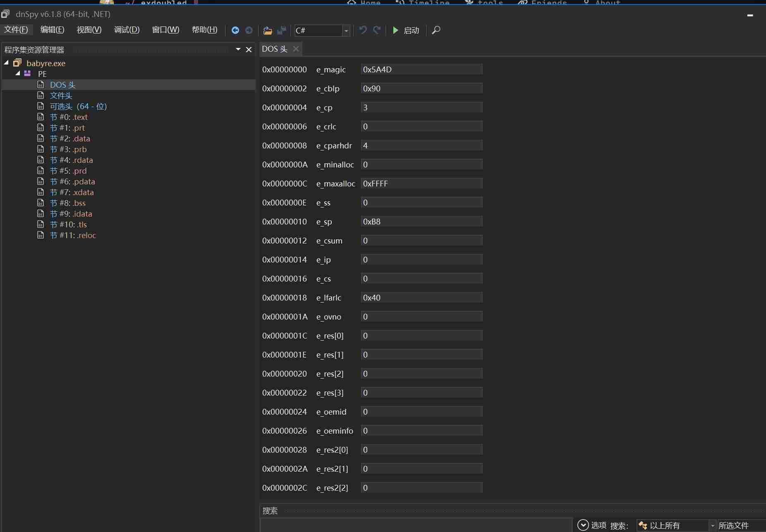Click the Save All icon in toolbar
Image resolution: width=766 pixels, height=532 pixels.
tap(282, 30)
